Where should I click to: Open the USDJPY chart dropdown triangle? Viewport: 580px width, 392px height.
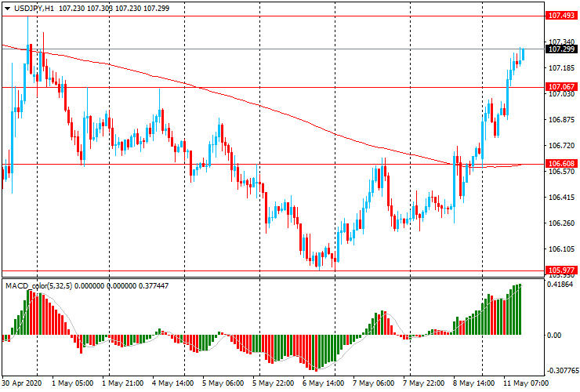tap(7, 8)
